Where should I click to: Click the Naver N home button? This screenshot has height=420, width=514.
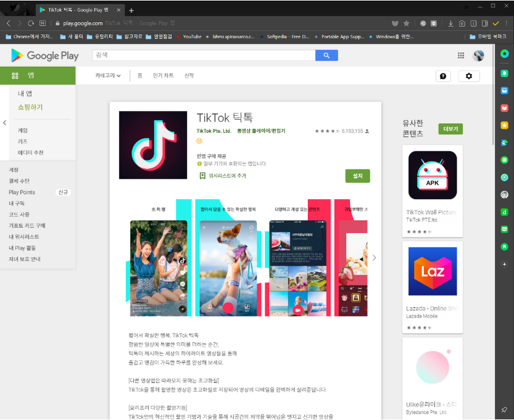tap(43, 23)
